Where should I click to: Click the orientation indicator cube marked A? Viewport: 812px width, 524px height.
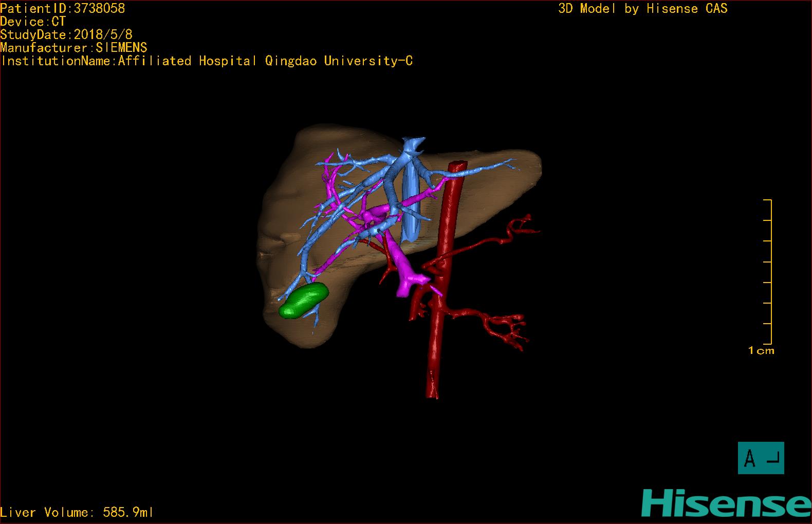(761, 458)
